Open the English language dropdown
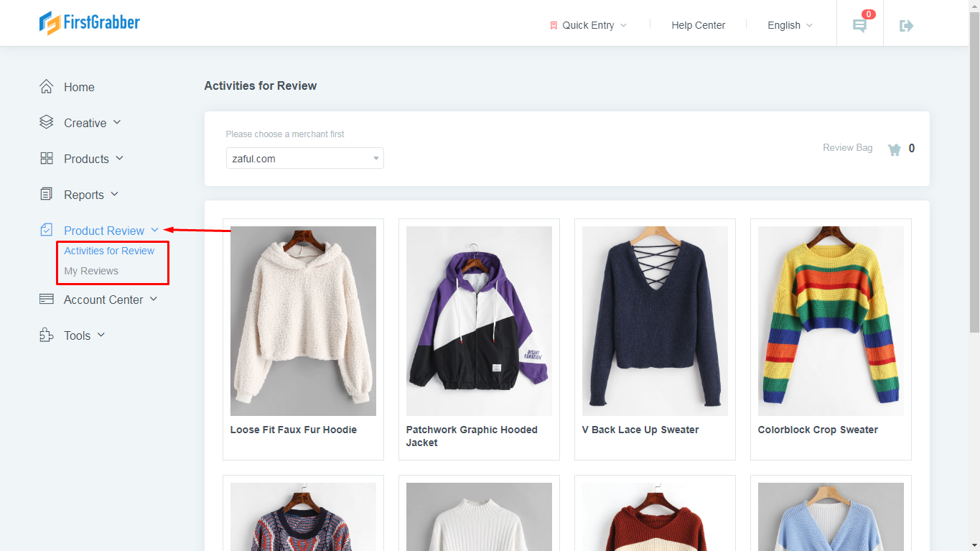This screenshot has height=551, width=980. (x=790, y=25)
